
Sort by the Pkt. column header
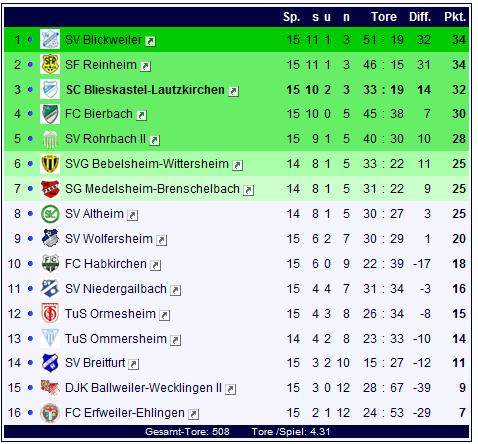(x=455, y=17)
